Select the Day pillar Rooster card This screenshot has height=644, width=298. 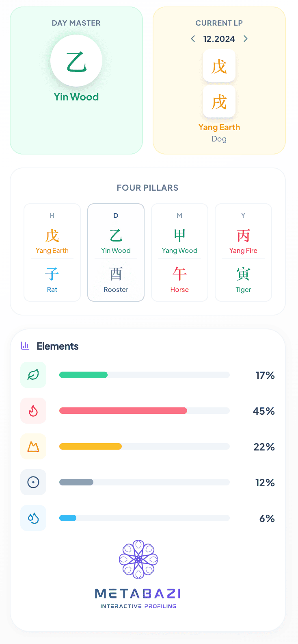coord(116,252)
